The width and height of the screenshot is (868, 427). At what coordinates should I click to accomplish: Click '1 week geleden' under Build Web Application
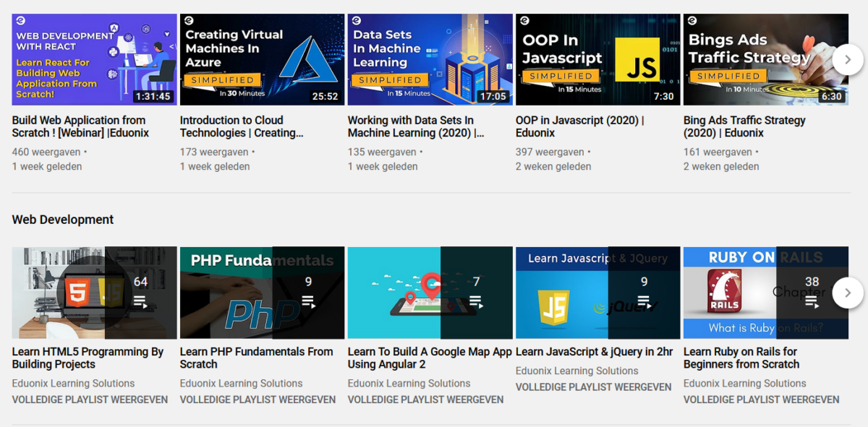pos(47,166)
